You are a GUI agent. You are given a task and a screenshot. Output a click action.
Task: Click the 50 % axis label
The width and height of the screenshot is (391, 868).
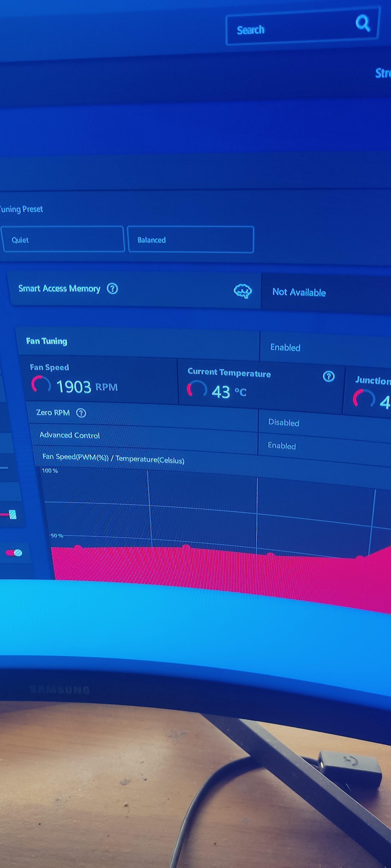[57, 535]
